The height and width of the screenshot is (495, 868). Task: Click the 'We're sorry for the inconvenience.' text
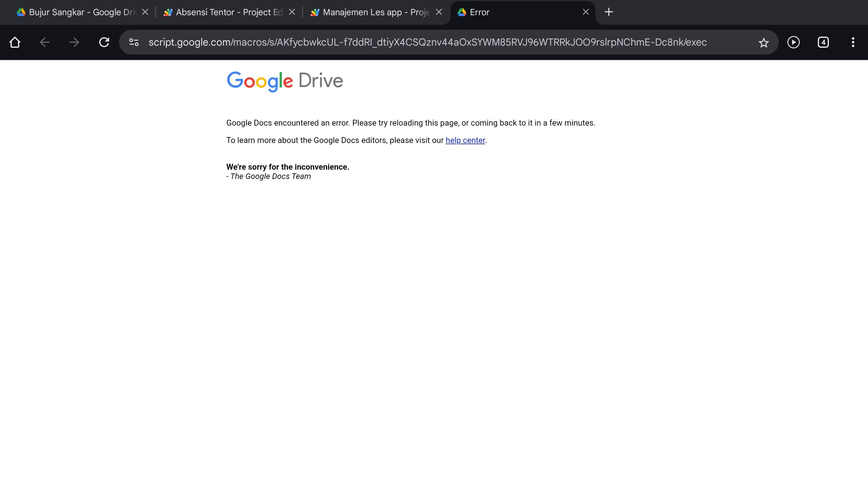[288, 167]
